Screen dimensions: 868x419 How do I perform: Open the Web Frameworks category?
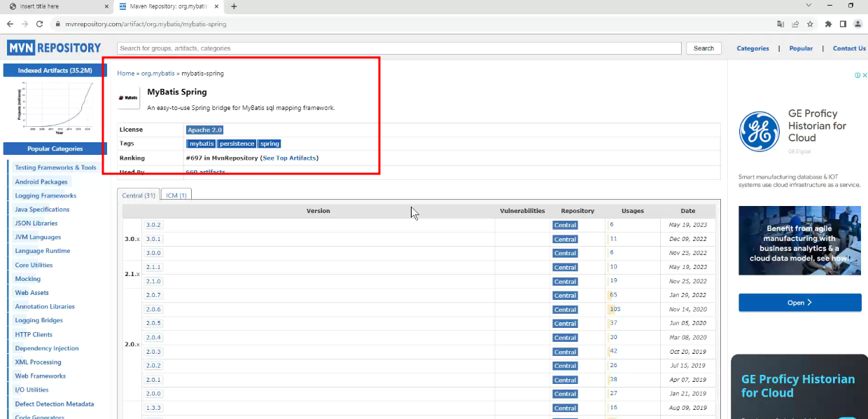click(41, 376)
